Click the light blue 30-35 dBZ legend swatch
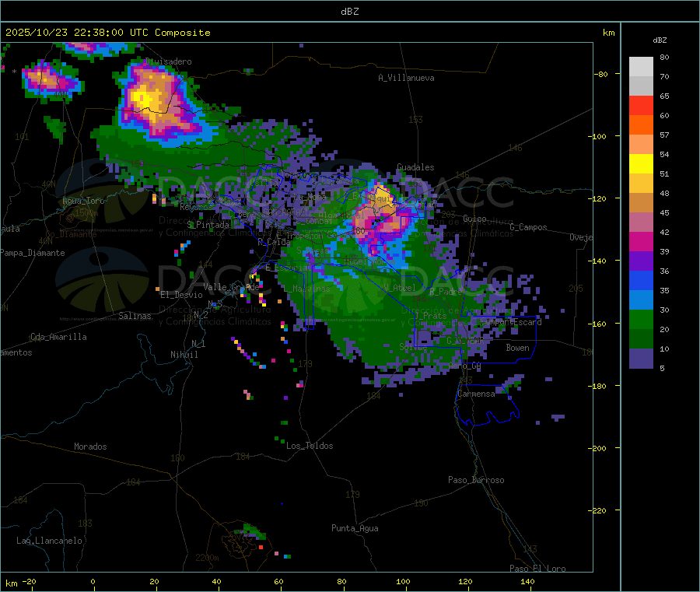 coord(641,300)
